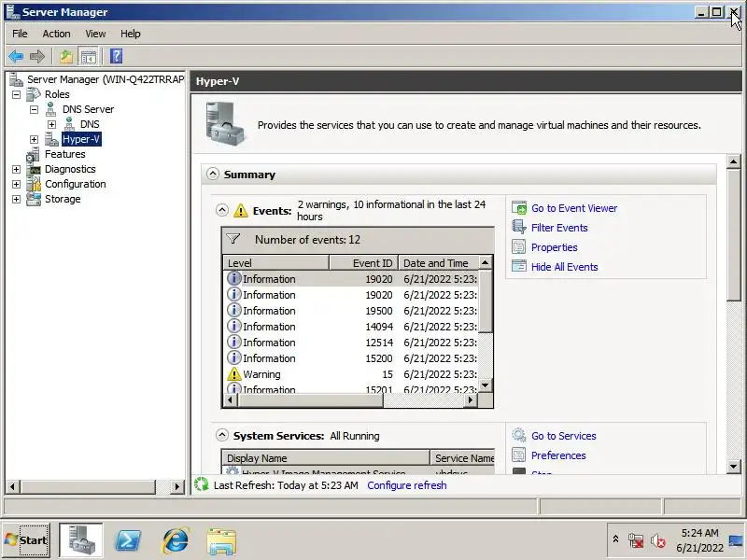The height and width of the screenshot is (560, 747).
Task: Click the Go to Services gear icon
Action: [x=519, y=435]
